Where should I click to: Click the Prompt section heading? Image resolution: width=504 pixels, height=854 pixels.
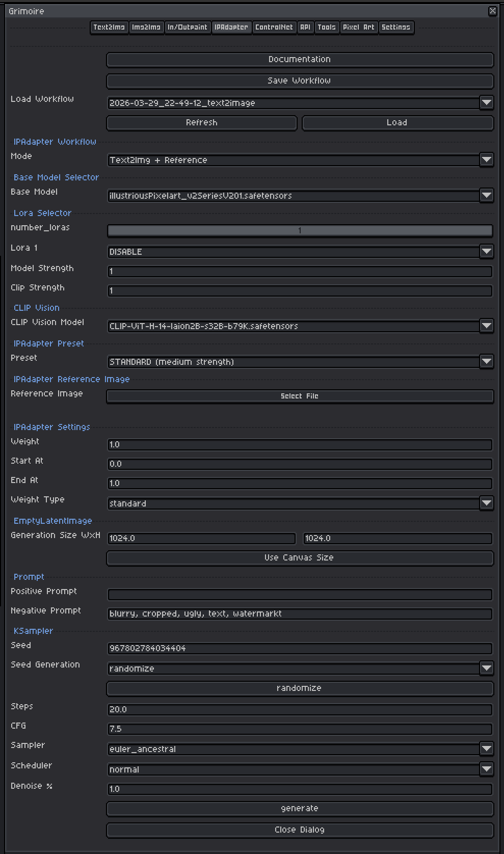click(x=29, y=577)
